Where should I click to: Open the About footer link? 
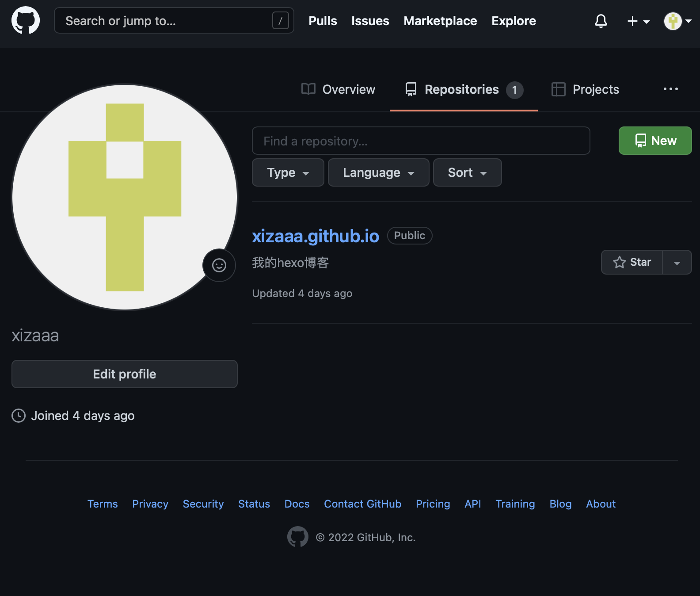pyautogui.click(x=601, y=504)
